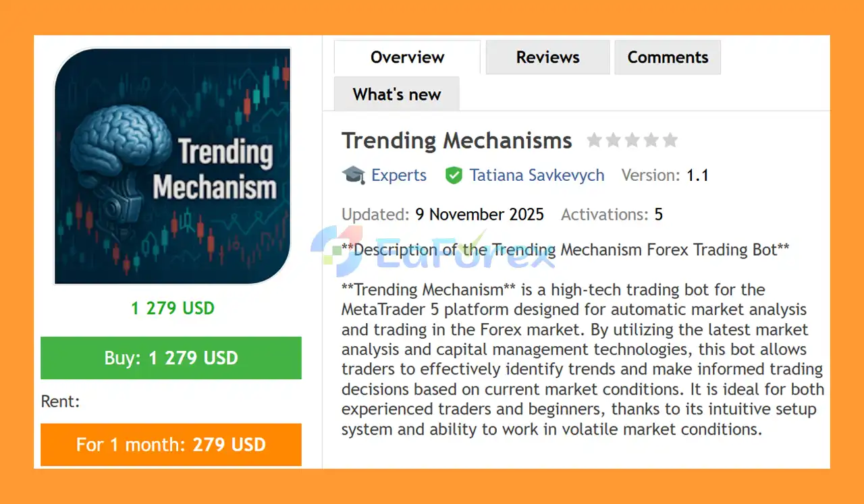Open the Experts category link
Screen dimensions: 864x504
coord(399,175)
